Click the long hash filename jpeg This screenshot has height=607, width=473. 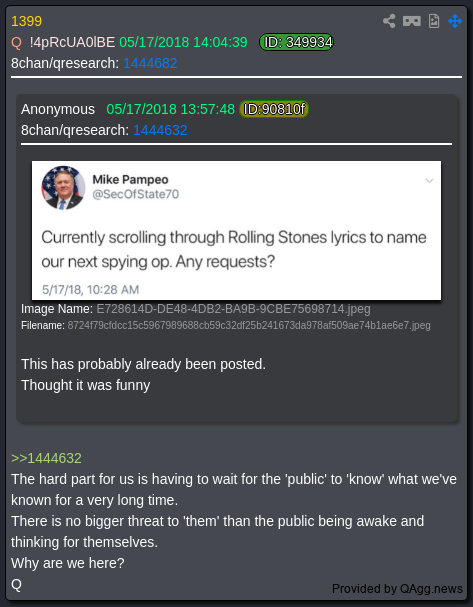point(249,325)
